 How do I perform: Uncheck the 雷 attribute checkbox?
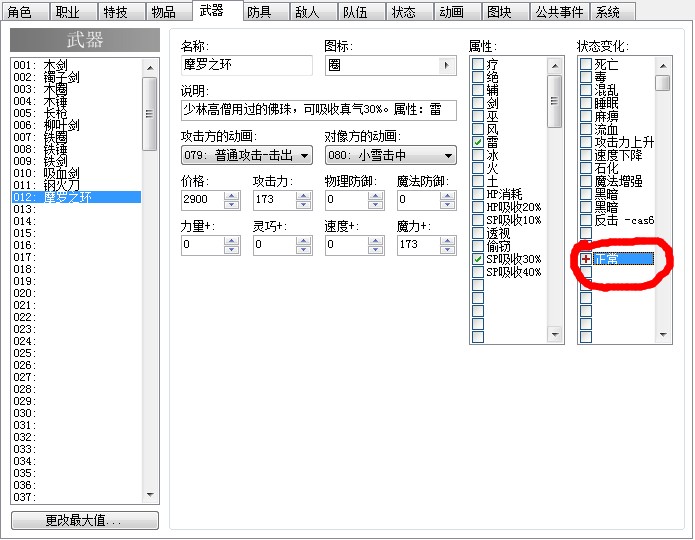[x=478, y=142]
